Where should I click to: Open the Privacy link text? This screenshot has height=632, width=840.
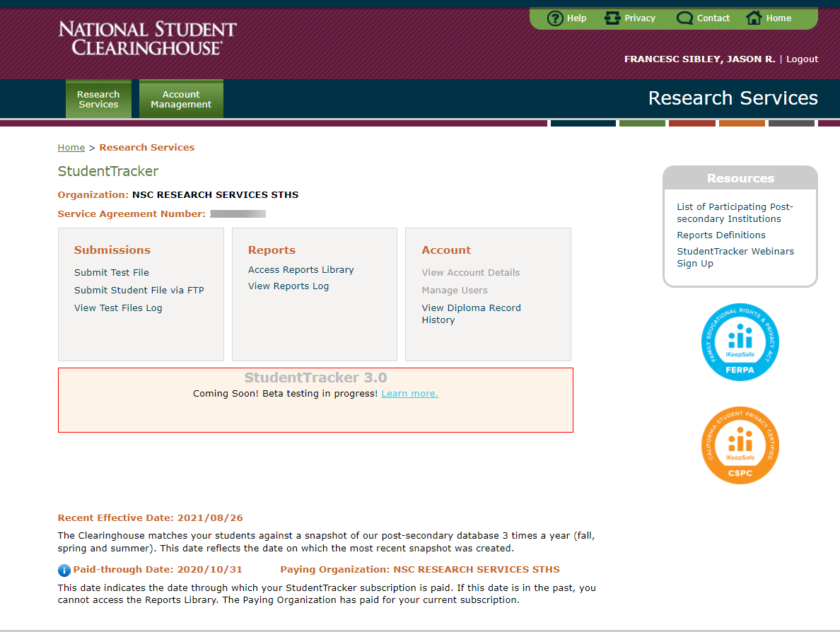point(640,18)
